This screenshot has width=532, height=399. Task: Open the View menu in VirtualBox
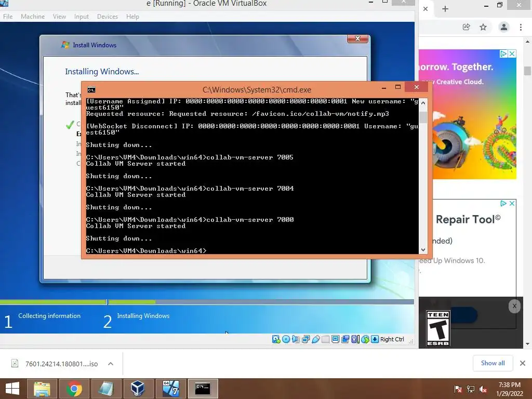59,16
